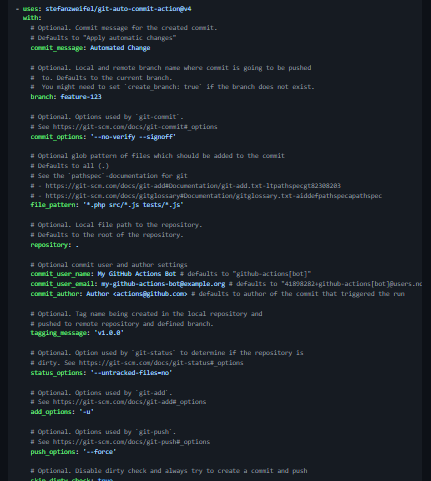The image size is (431, 481).
Task: Click the commit_message key
Action: [x=57, y=48]
